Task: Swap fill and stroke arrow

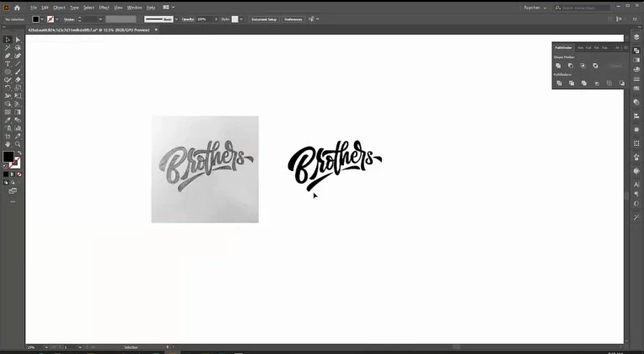Action: tap(19, 153)
